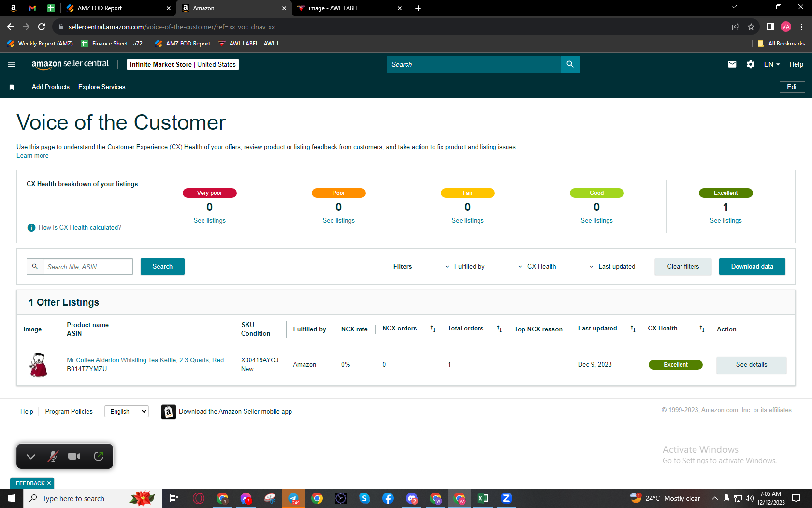This screenshot has height=508, width=812.
Task: Unmute the microphone in meeting toolbar
Action: (53, 456)
